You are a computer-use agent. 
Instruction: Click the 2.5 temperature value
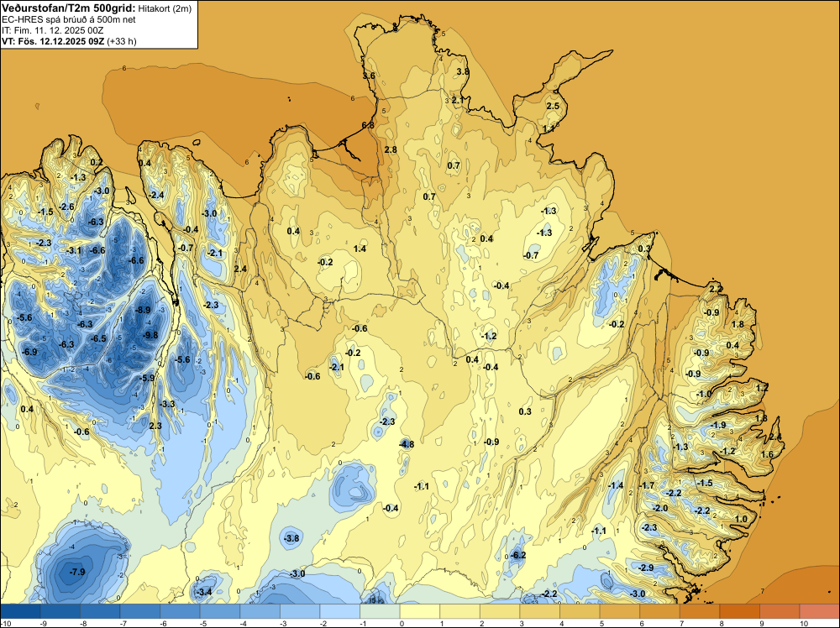[553, 106]
